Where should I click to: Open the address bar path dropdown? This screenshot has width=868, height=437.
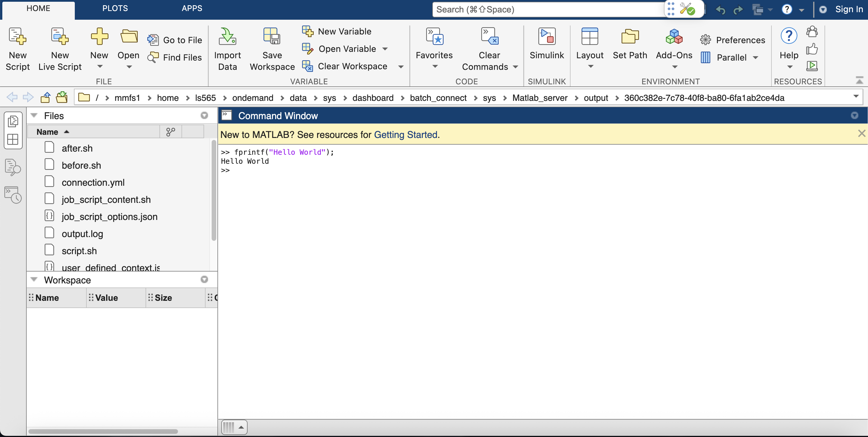coord(856,96)
